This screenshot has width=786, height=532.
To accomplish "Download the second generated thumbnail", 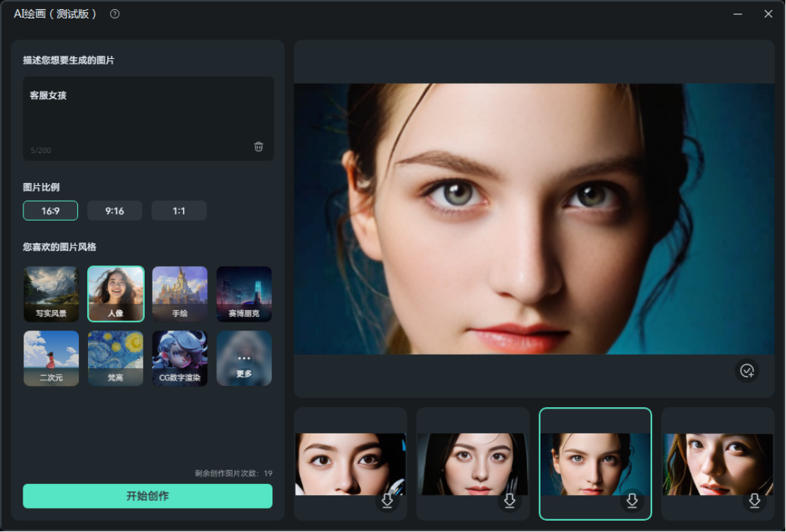I will [x=509, y=501].
